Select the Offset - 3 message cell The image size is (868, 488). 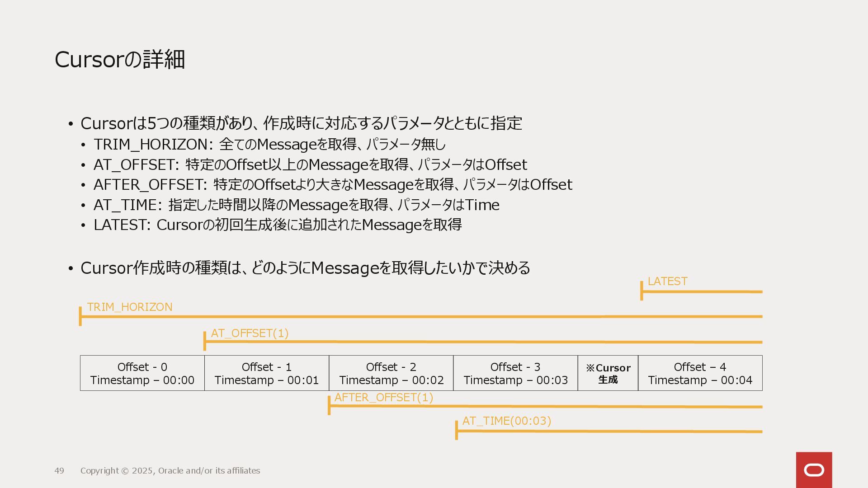(x=515, y=373)
